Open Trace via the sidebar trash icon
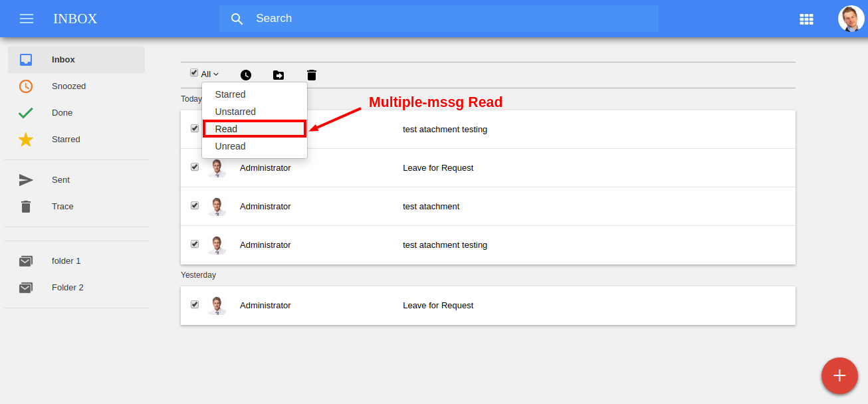The width and height of the screenshot is (868, 404). coord(26,207)
